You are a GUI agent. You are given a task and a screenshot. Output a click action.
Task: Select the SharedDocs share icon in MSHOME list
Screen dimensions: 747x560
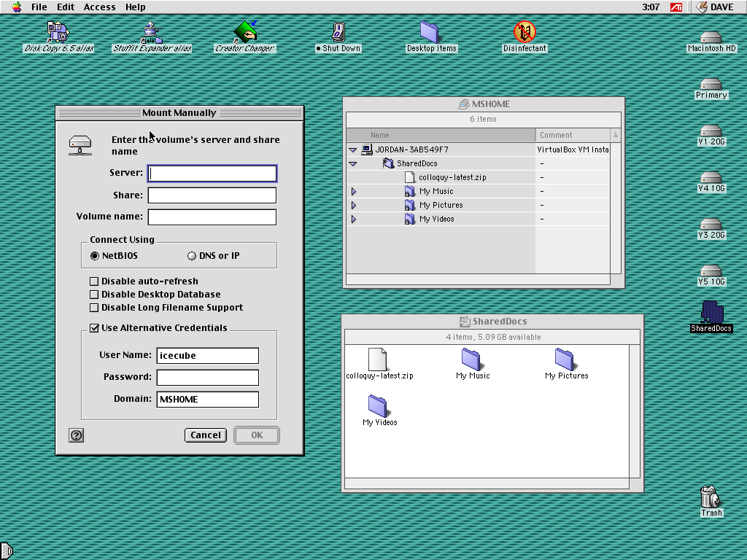tap(388, 163)
